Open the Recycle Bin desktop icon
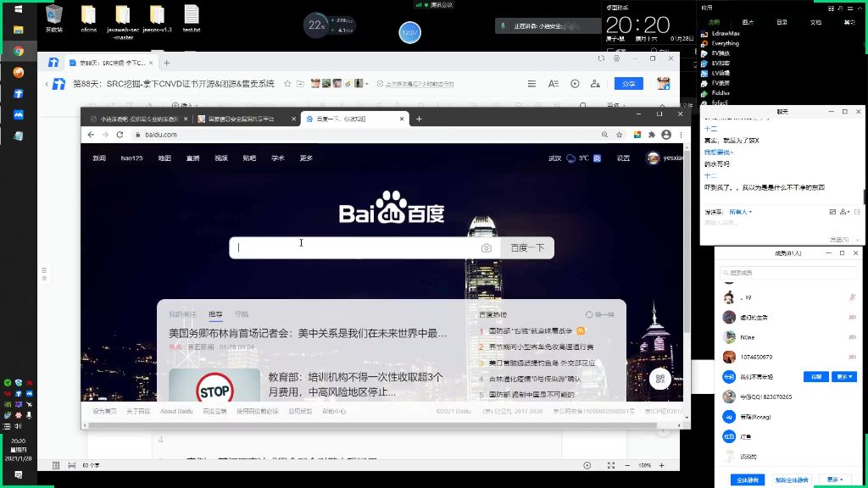Image resolution: width=868 pixels, height=488 pixels. click(54, 19)
